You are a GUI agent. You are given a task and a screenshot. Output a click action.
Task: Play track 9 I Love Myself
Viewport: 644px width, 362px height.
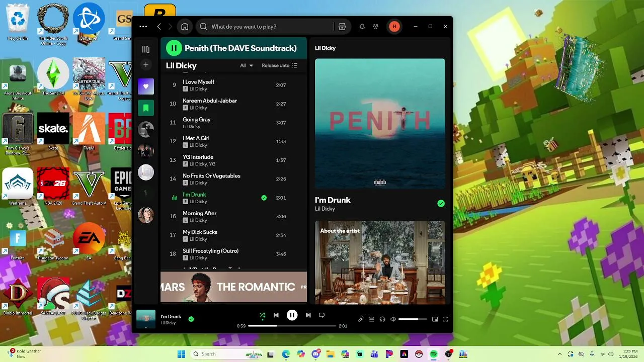tap(233, 85)
